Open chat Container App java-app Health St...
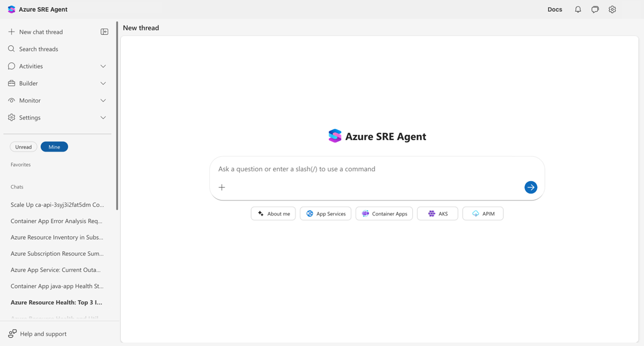Screen dimensions: 644x346 coord(57,286)
